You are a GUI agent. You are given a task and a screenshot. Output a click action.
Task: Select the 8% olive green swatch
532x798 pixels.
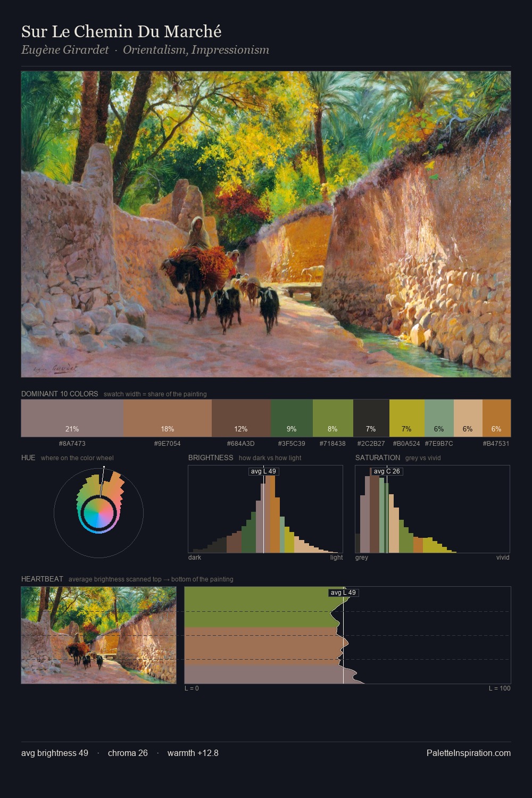[x=333, y=418]
